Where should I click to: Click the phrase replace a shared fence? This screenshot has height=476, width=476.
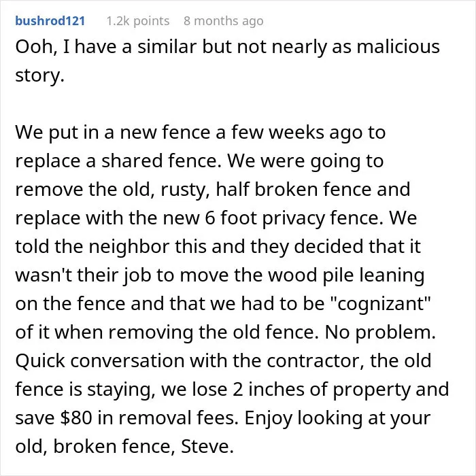[118, 161]
